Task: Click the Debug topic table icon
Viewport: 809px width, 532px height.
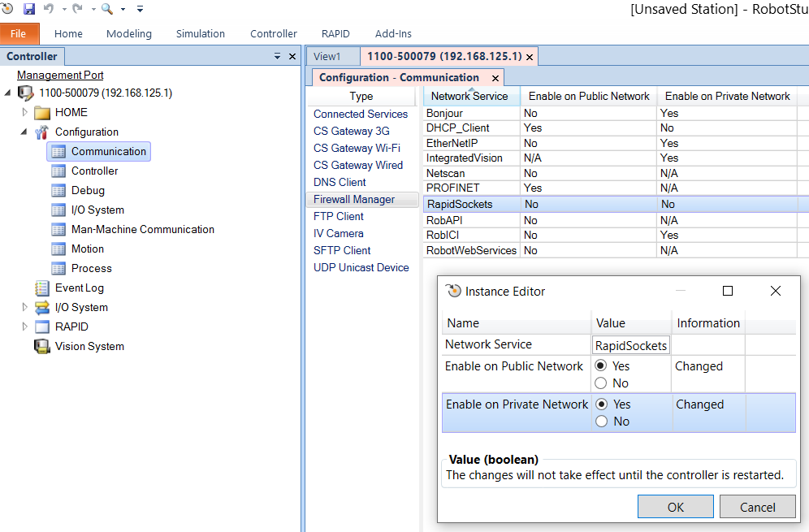Action: (58, 190)
